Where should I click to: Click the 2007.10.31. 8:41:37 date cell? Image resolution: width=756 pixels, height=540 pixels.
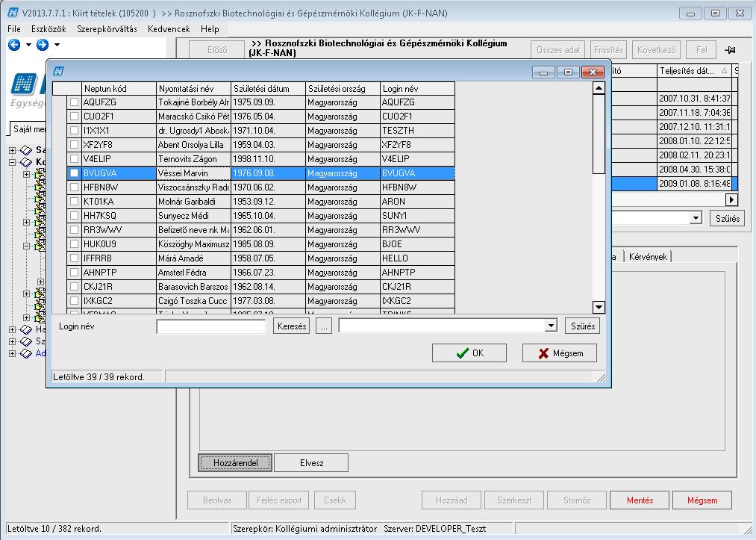coord(694,99)
